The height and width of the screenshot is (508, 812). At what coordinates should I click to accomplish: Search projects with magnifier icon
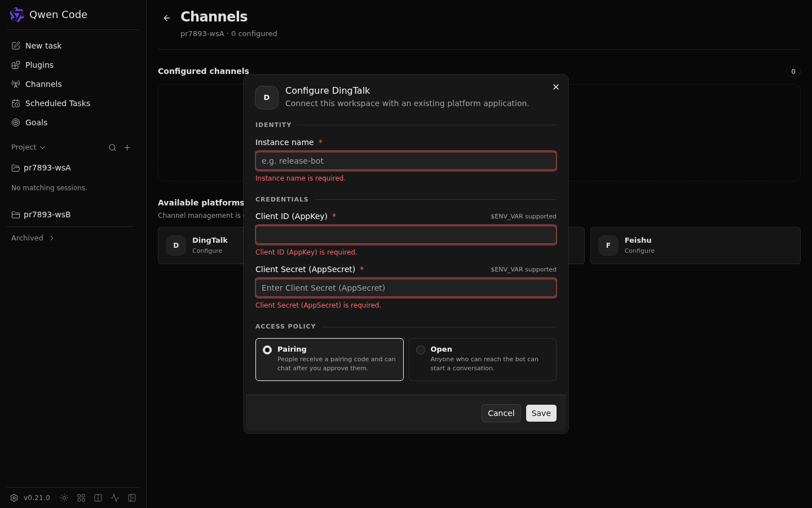[x=112, y=147]
